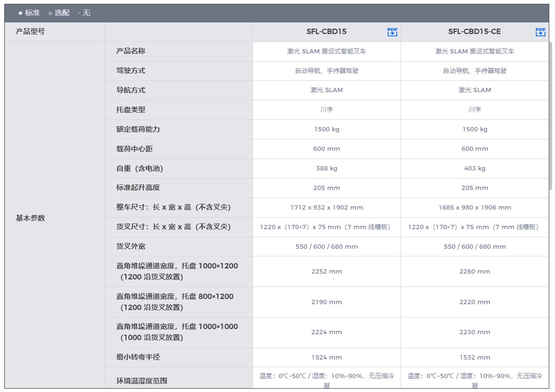The image size is (555, 392).
Task: Download the SFL-CBD15-CE PDF datasheet
Action: pyautogui.click(x=540, y=32)
